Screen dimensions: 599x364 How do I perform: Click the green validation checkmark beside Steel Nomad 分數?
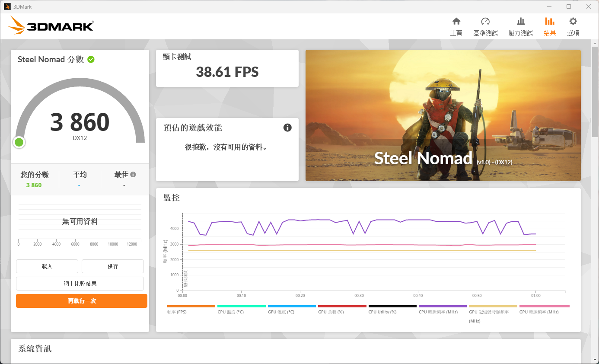[x=91, y=59]
